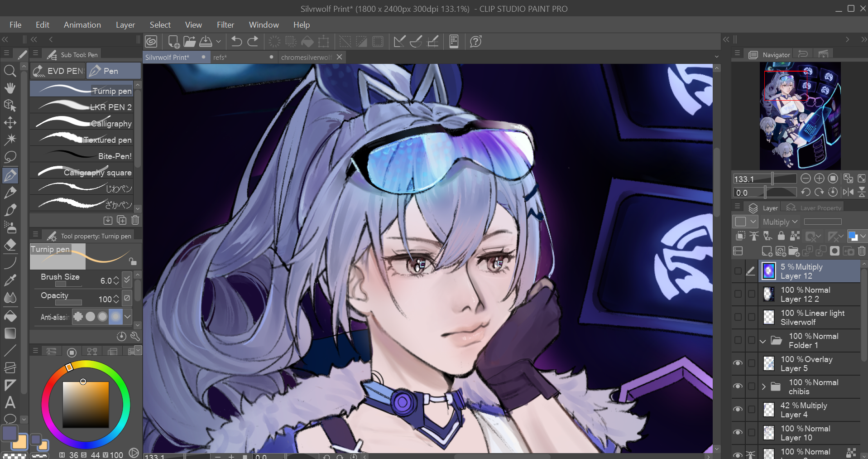868x459 pixels.
Task: Show the Layer 12 Multiply layer
Action: [x=738, y=271]
